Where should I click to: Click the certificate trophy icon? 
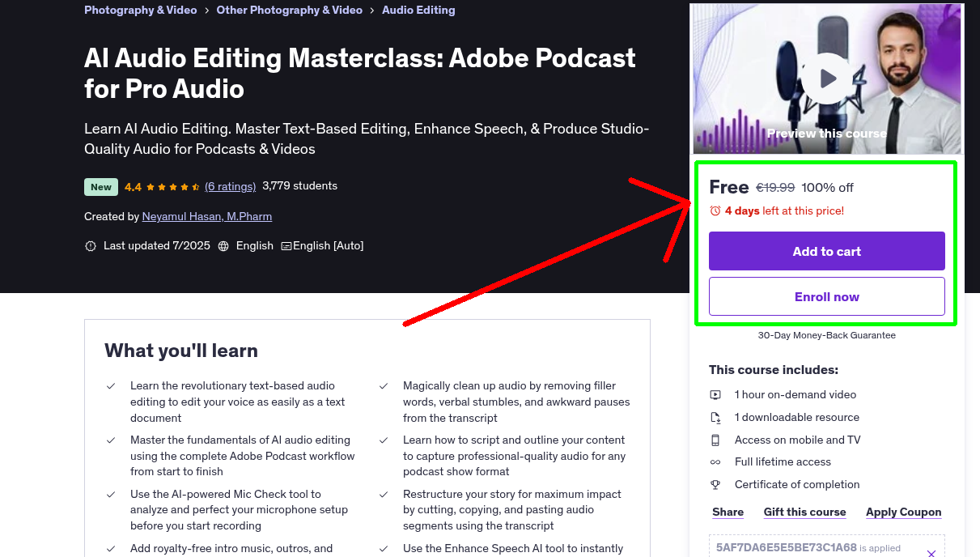[x=715, y=485]
